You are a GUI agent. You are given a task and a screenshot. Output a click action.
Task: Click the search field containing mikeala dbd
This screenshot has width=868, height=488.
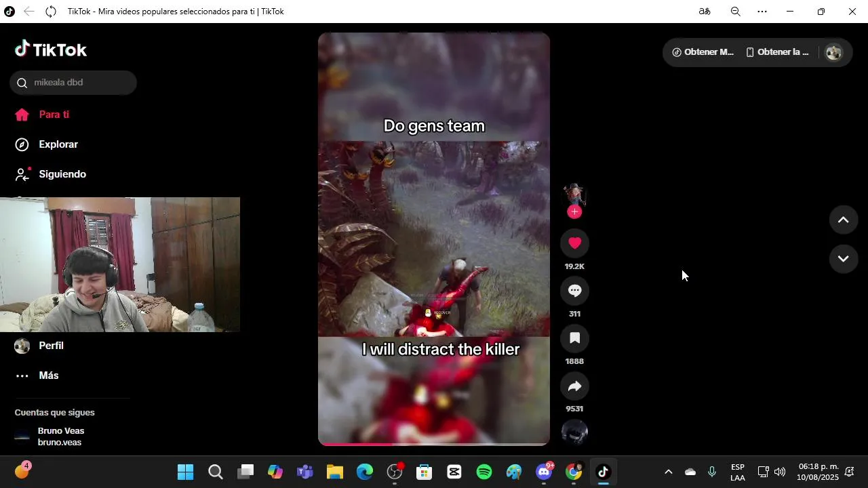tap(73, 83)
